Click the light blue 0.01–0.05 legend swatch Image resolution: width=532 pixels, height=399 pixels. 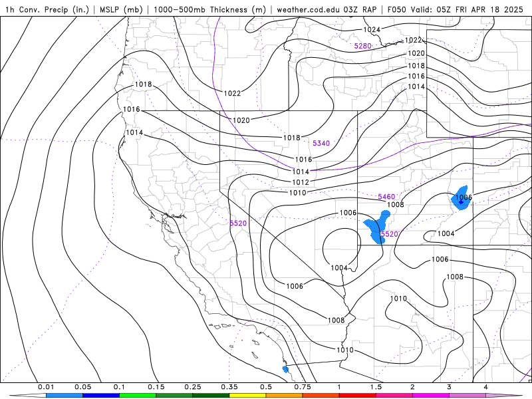65,396
